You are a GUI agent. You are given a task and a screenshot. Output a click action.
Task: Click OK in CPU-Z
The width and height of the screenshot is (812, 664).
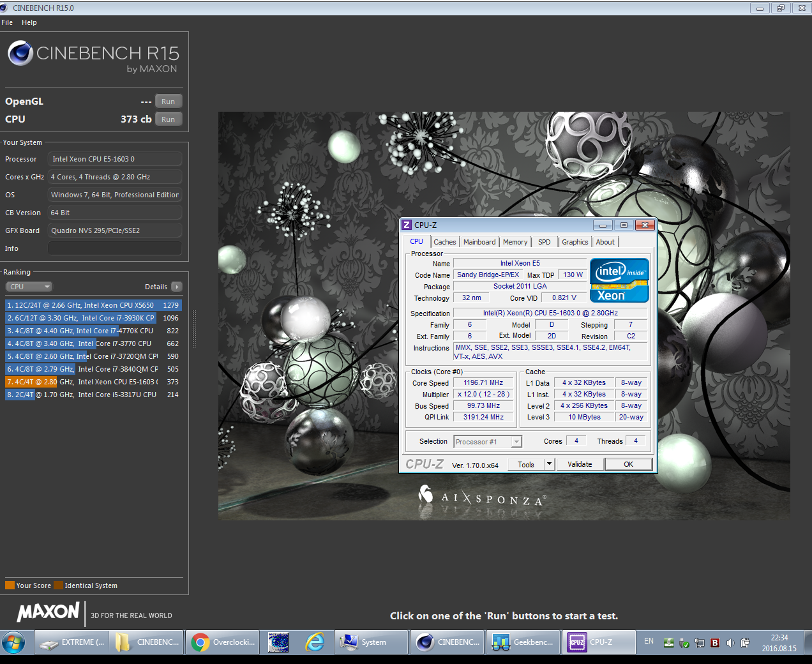coord(628,464)
